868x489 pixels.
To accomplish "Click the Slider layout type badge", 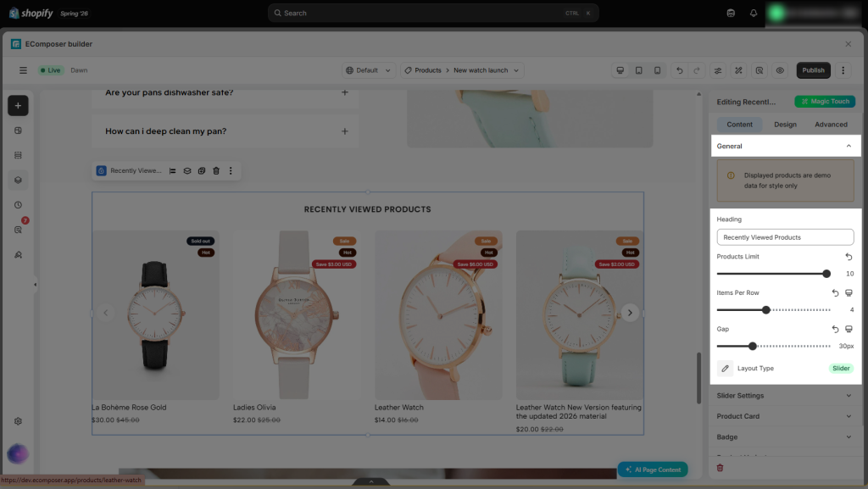I will (x=841, y=369).
